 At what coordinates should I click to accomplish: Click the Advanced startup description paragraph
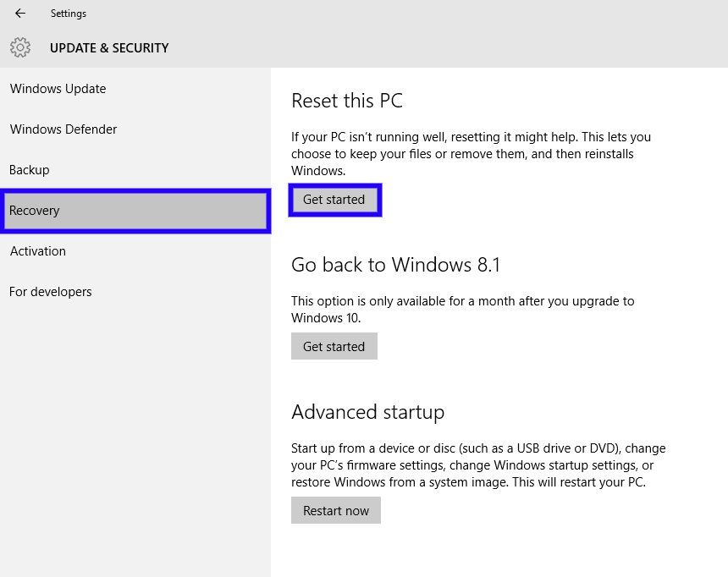tap(478, 465)
